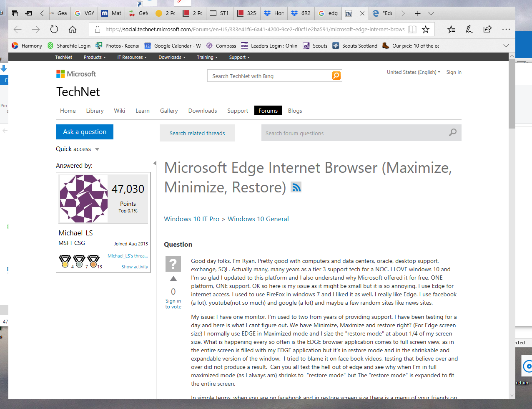This screenshot has height=409, width=532.
Task: Refresh the current page
Action: (54, 29)
